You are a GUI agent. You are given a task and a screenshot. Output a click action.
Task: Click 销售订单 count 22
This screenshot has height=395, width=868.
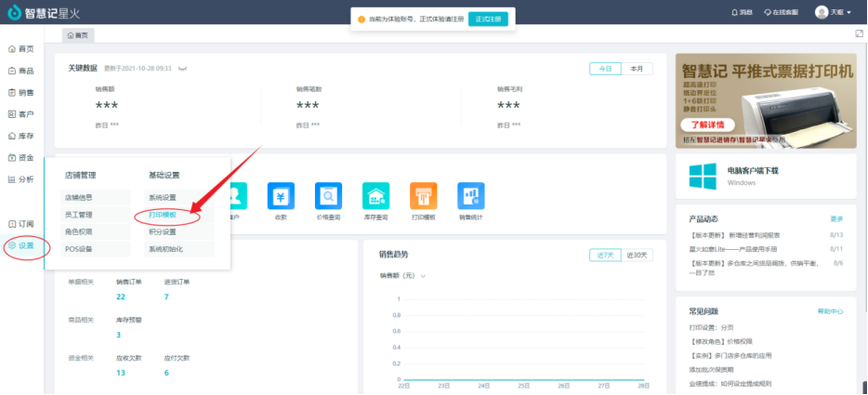point(121,296)
